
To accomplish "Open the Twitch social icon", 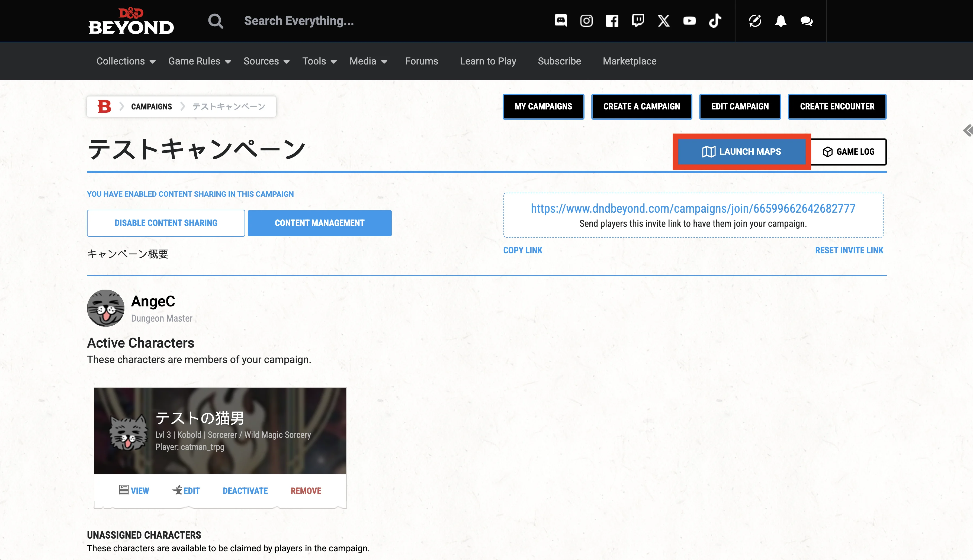I will pyautogui.click(x=638, y=20).
